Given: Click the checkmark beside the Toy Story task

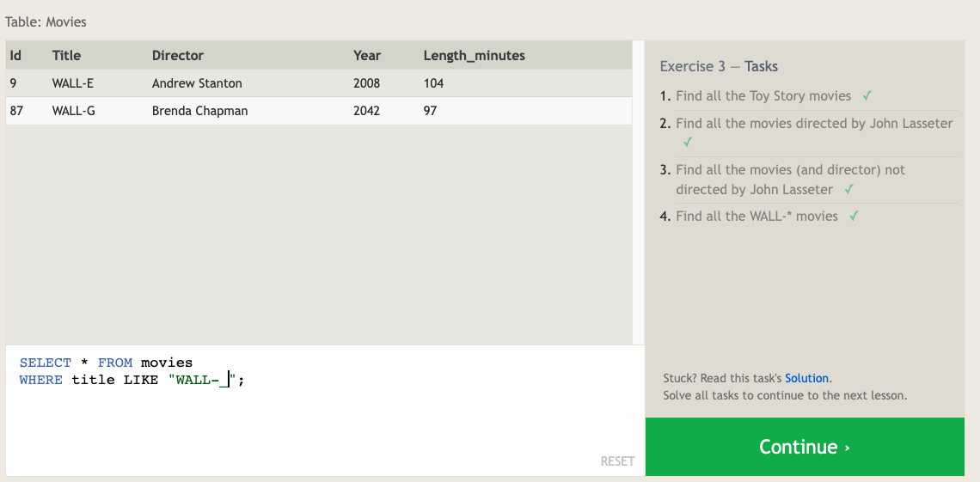Looking at the screenshot, I should (867, 96).
